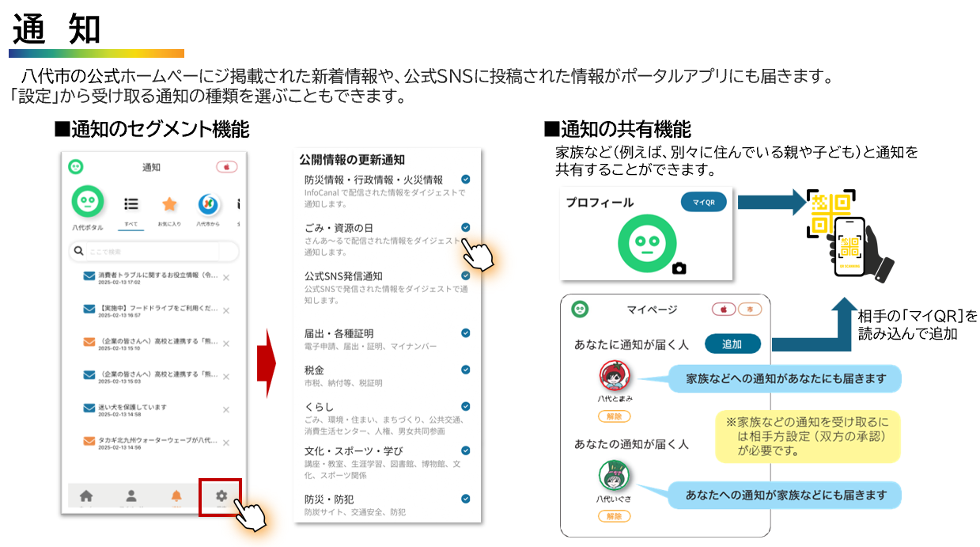This screenshot has width=980, height=547.
Task: Toggle the 税金 checkbox
Action: (466, 370)
